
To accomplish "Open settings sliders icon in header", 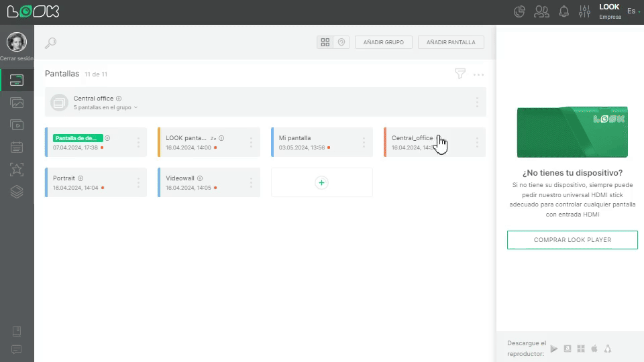I will point(584,11).
